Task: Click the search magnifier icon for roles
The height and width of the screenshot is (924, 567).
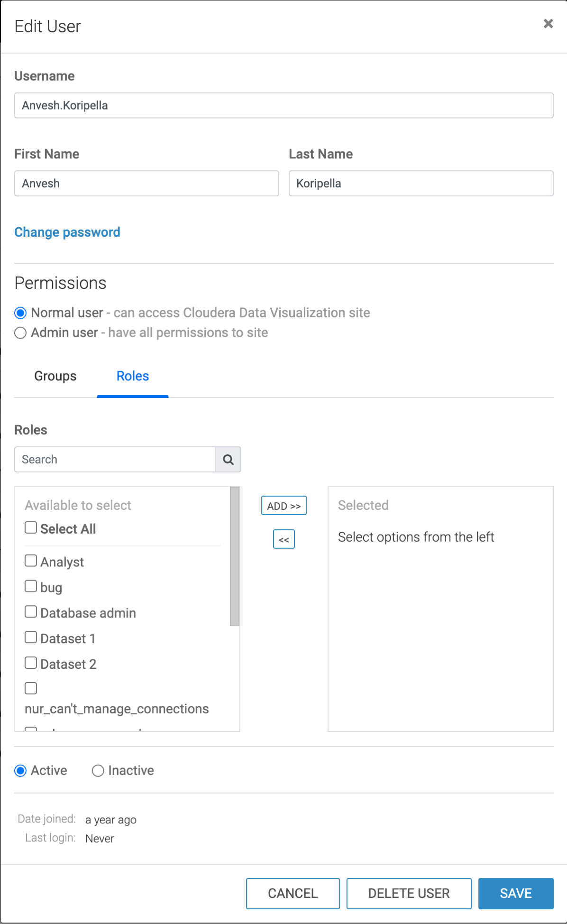Action: [x=228, y=459]
